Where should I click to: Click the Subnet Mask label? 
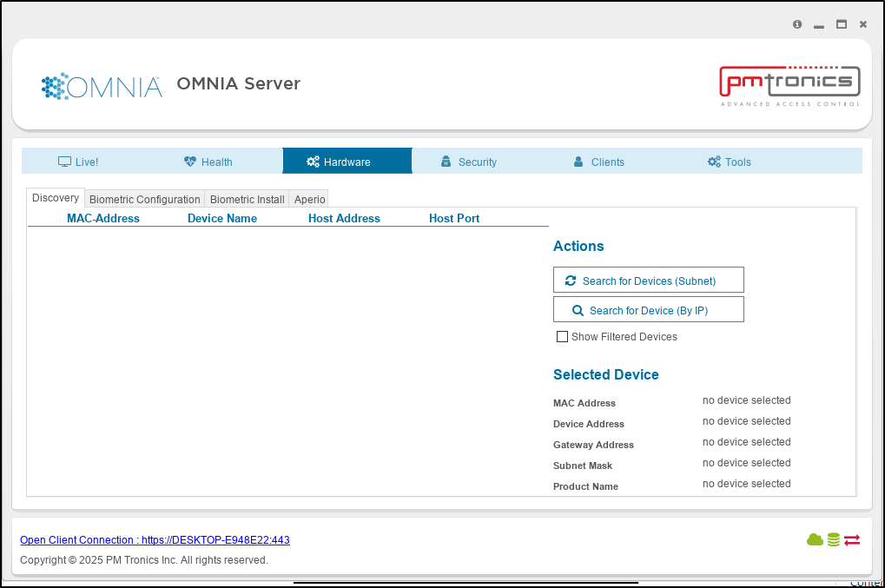coord(583,466)
